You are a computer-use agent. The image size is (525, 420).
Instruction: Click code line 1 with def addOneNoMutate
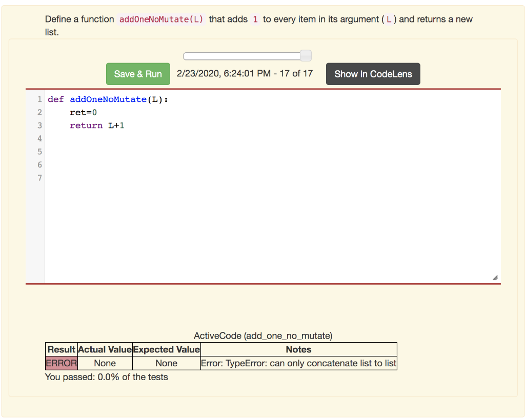108,99
